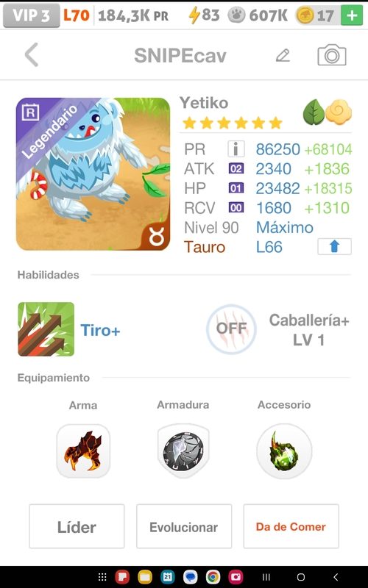Select the Arma lava claw equipment

(83, 451)
